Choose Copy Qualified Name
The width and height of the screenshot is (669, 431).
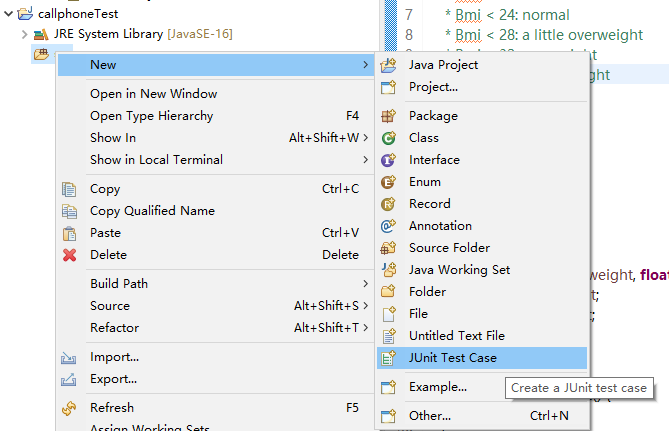[x=216, y=211]
